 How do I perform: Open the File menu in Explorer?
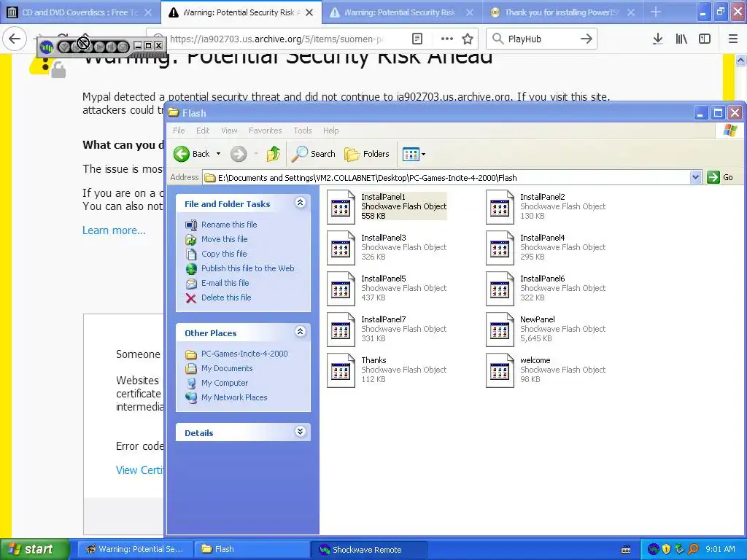(179, 131)
